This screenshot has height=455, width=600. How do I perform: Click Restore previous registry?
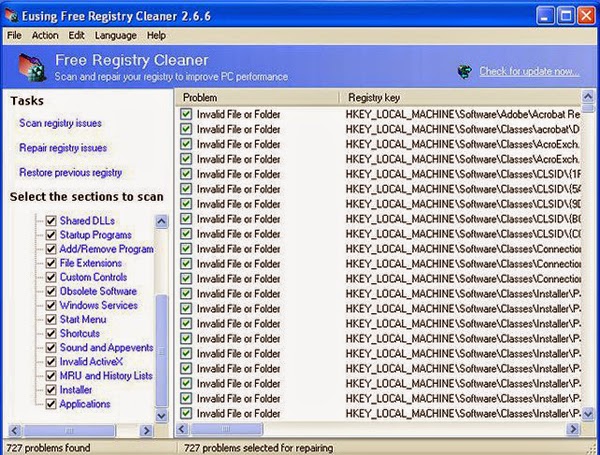tap(71, 173)
